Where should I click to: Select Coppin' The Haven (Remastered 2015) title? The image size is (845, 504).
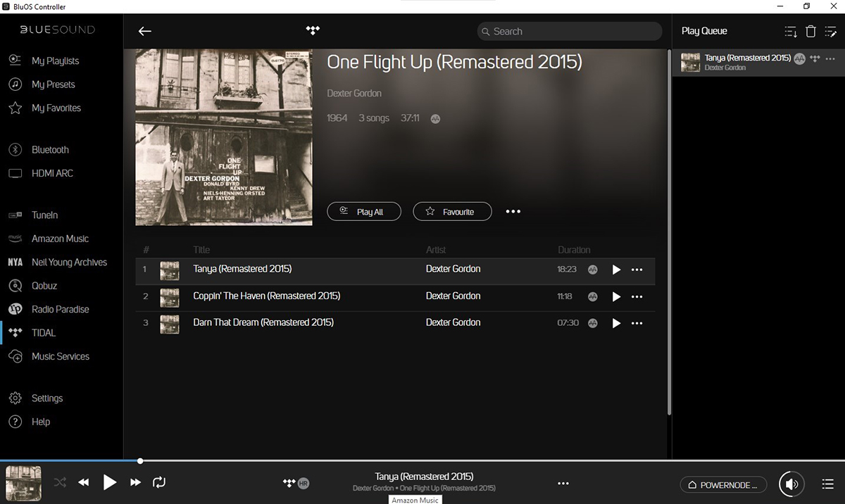pyautogui.click(x=267, y=296)
